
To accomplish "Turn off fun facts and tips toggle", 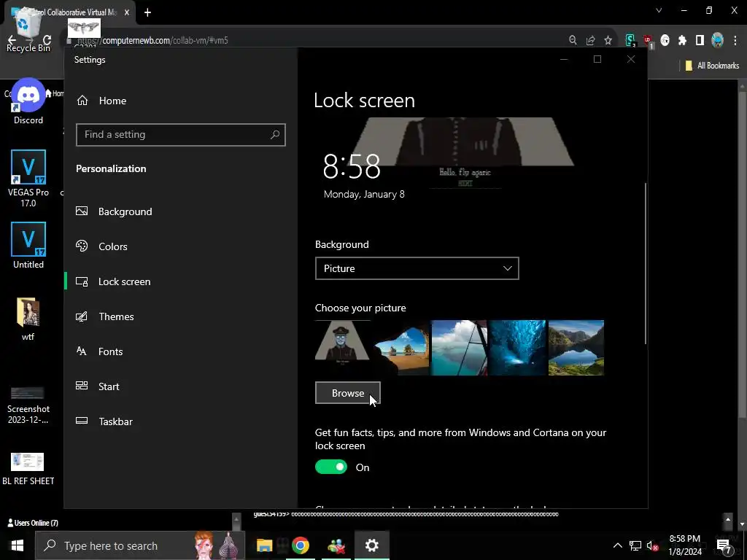I will (331, 467).
